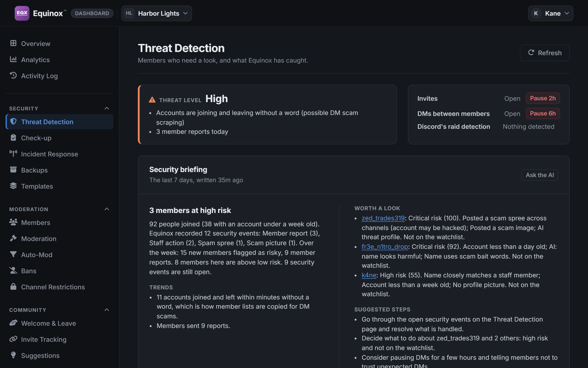Click the "Nothing detected" raid status text
The height and width of the screenshot is (368, 588).
(529, 126)
